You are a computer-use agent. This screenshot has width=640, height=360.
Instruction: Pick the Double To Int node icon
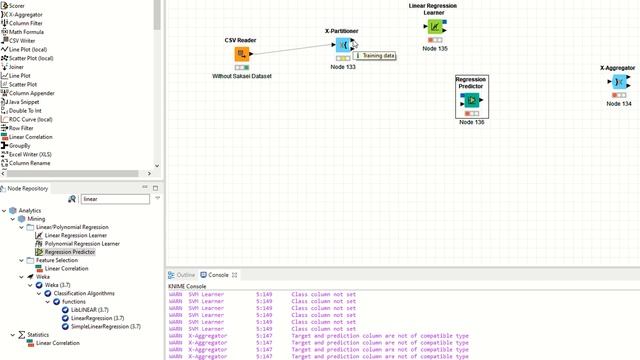(x=4, y=111)
